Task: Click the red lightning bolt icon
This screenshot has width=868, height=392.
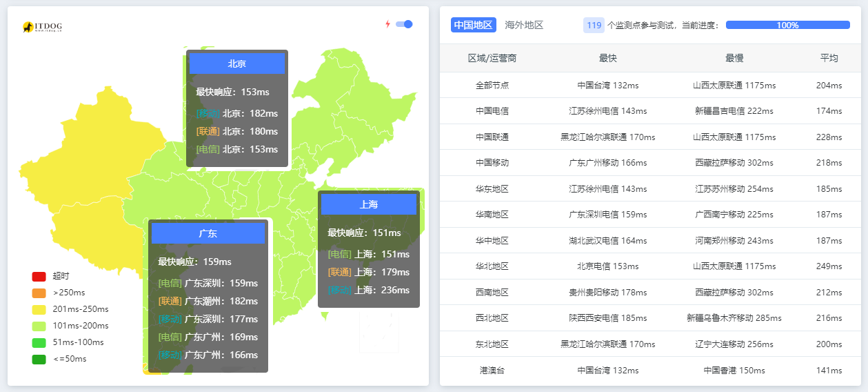Action: (x=387, y=24)
